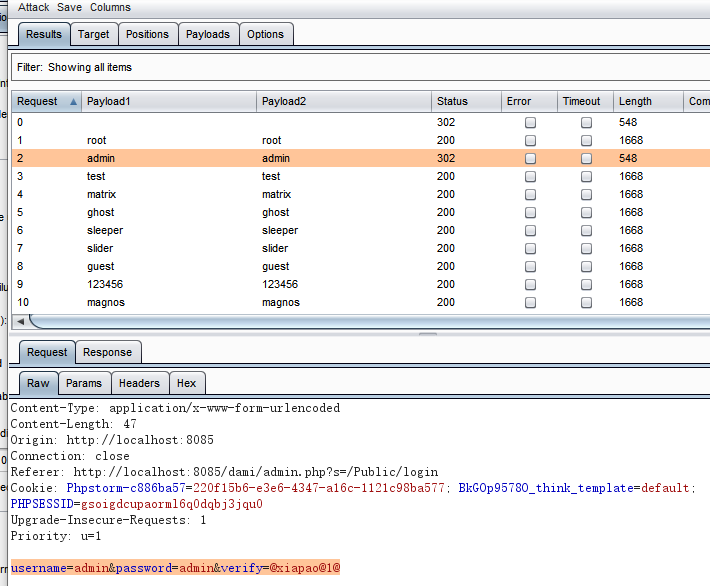Toggle Timeout checkbox in guest row
This screenshot has height=586, width=710.
point(586,267)
